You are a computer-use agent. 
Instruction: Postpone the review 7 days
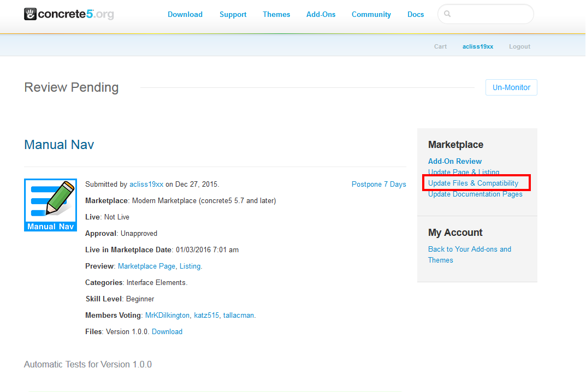pyautogui.click(x=378, y=184)
